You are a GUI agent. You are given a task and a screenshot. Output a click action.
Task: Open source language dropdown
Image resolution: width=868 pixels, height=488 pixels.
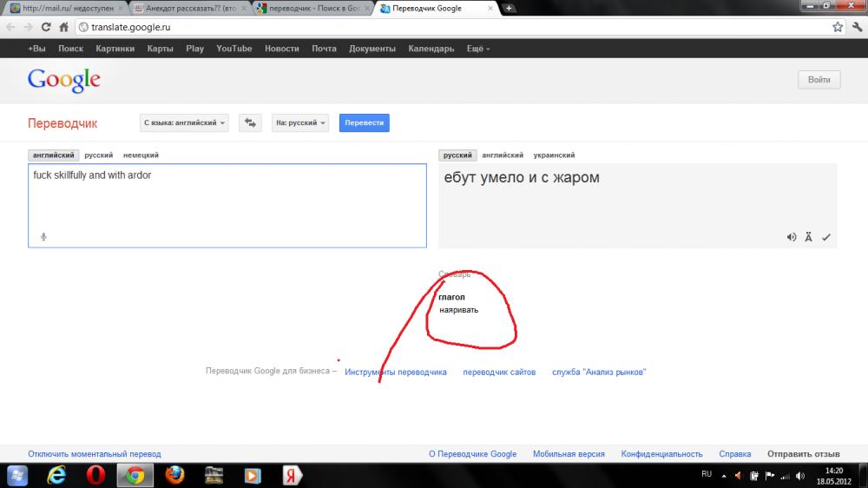tap(184, 123)
